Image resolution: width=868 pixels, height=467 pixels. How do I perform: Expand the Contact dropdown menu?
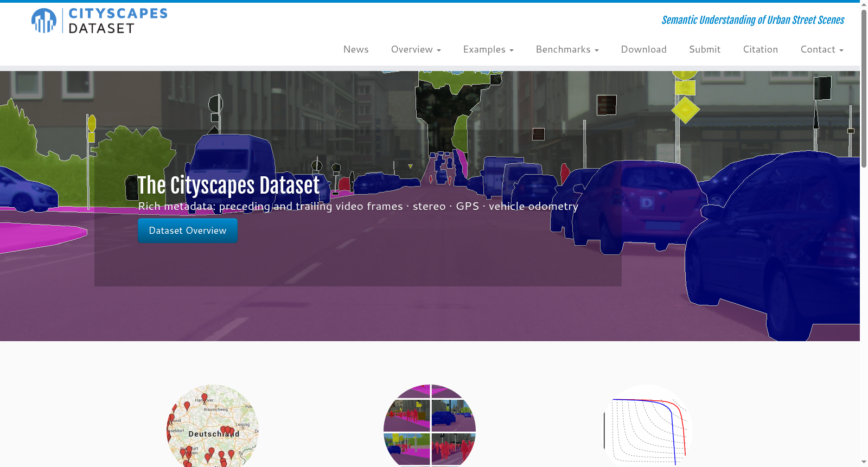pos(822,49)
